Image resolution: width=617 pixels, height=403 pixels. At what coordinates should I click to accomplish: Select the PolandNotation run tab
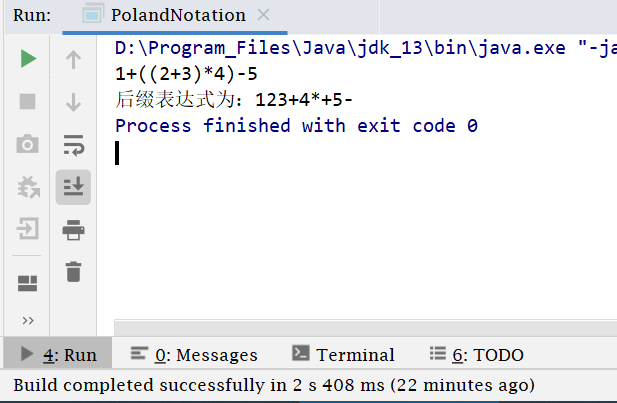tap(175, 15)
